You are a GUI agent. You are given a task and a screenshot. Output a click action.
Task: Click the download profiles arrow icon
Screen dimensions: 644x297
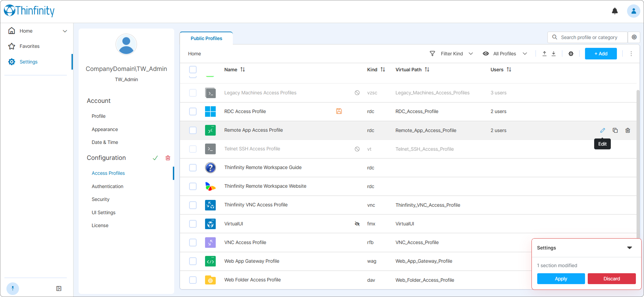(x=554, y=54)
